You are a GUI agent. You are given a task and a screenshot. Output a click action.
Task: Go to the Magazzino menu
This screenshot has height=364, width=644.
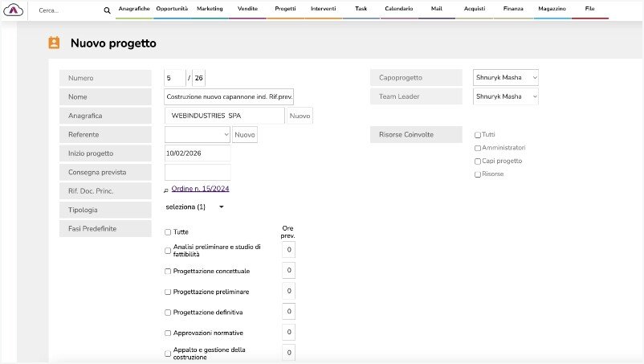(552, 8)
